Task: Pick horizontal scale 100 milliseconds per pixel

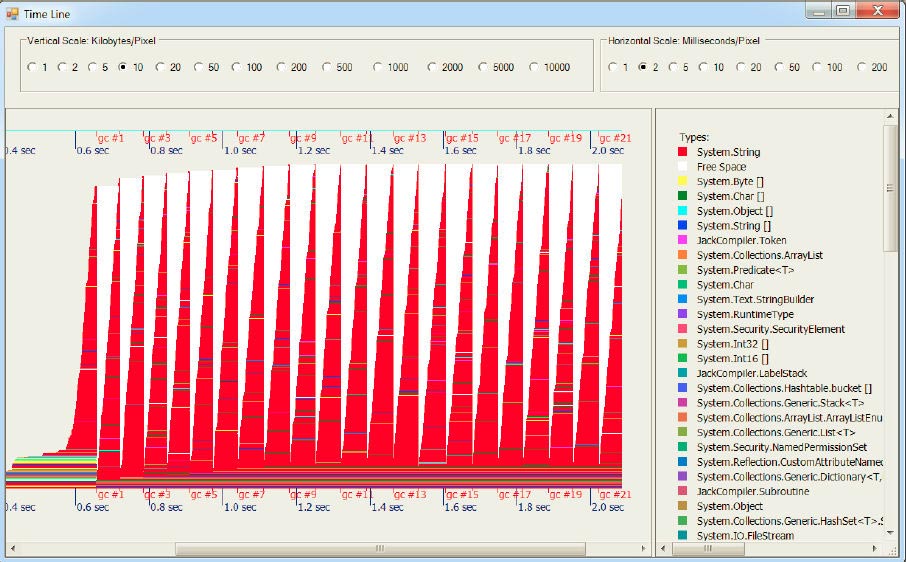Action: (827, 67)
